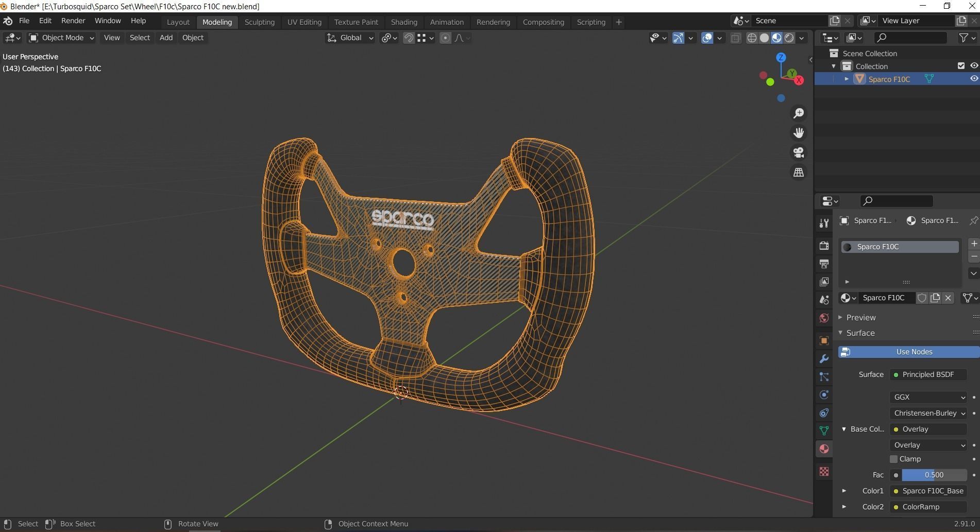
Task: Open the Blender logo application menu
Action: (8, 21)
